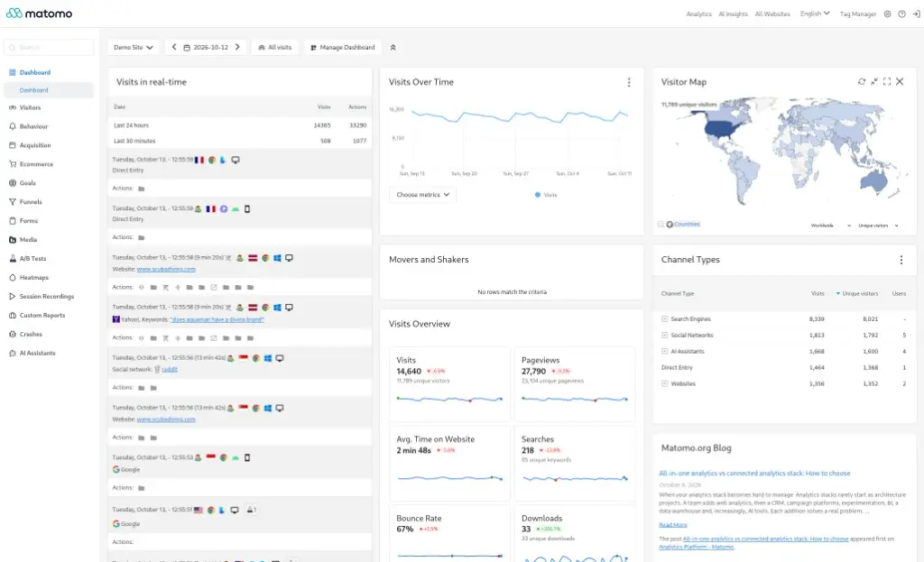Sort Channel Types by Unique visitors column
Image resolution: width=924 pixels, height=562 pixels.
(x=857, y=293)
